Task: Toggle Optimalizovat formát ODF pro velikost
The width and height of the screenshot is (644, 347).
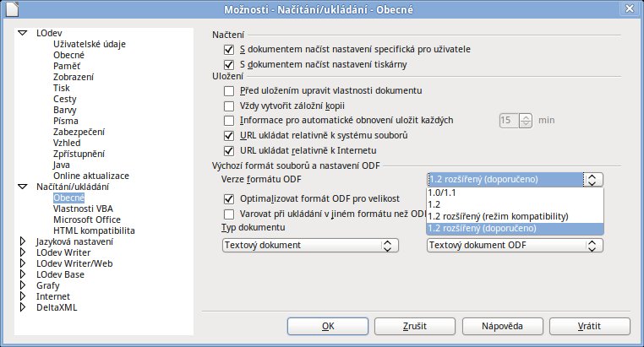Action: pyautogui.click(x=229, y=199)
